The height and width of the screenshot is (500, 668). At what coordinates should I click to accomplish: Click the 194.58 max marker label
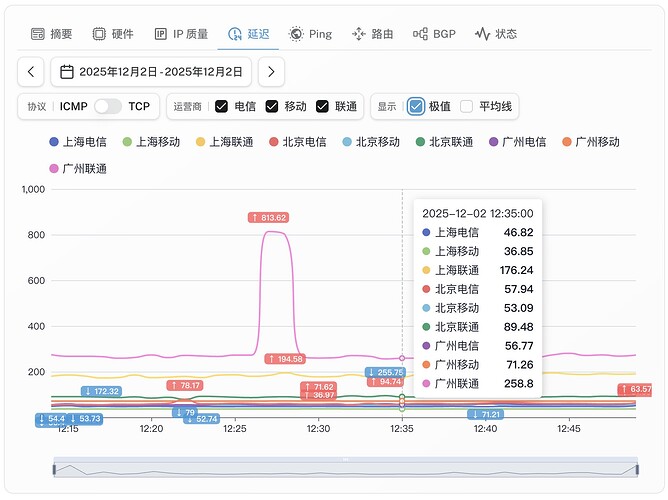pyautogui.click(x=285, y=359)
